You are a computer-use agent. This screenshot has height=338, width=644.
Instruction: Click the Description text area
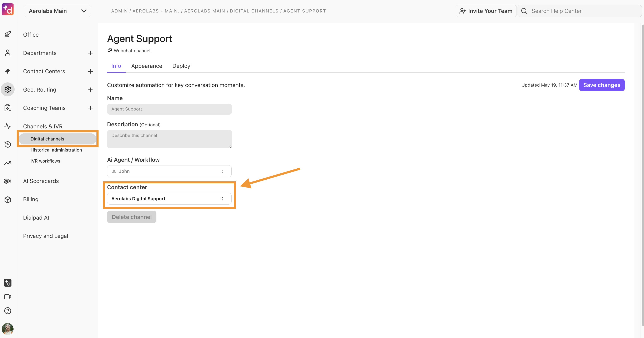pyautogui.click(x=170, y=139)
